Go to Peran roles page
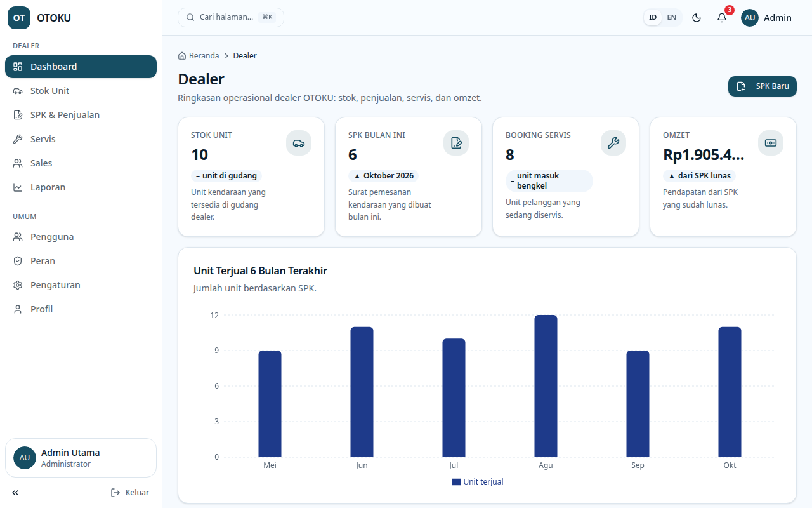 [81, 261]
